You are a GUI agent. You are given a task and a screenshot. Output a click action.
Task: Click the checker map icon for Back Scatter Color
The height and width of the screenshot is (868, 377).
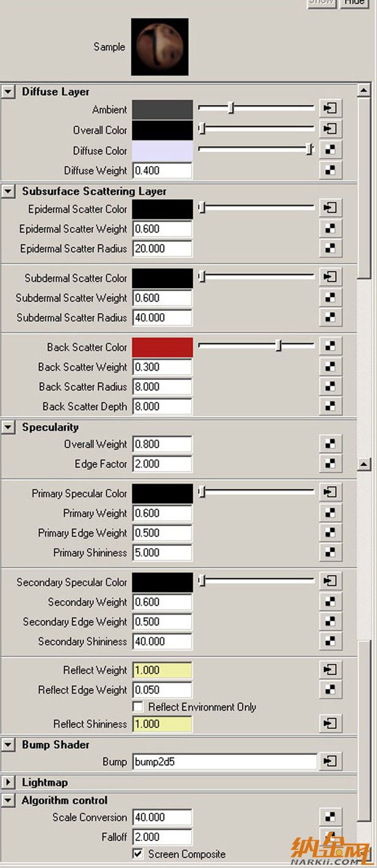tap(331, 346)
